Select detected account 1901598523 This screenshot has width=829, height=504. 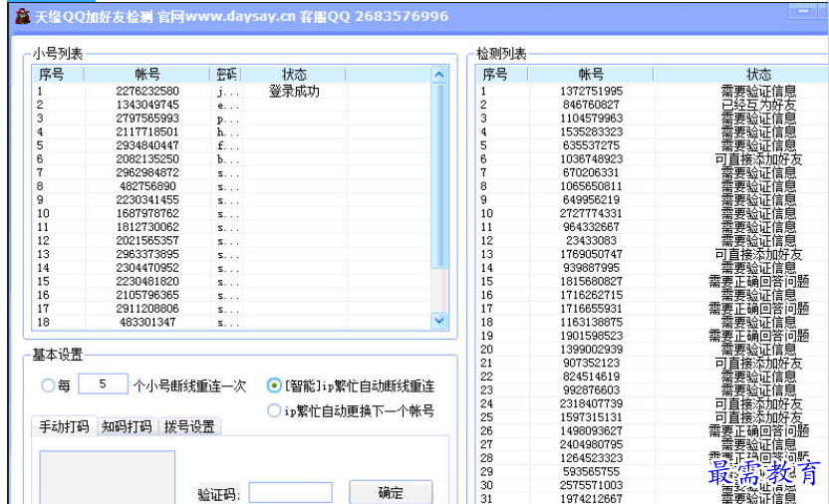tap(591, 336)
